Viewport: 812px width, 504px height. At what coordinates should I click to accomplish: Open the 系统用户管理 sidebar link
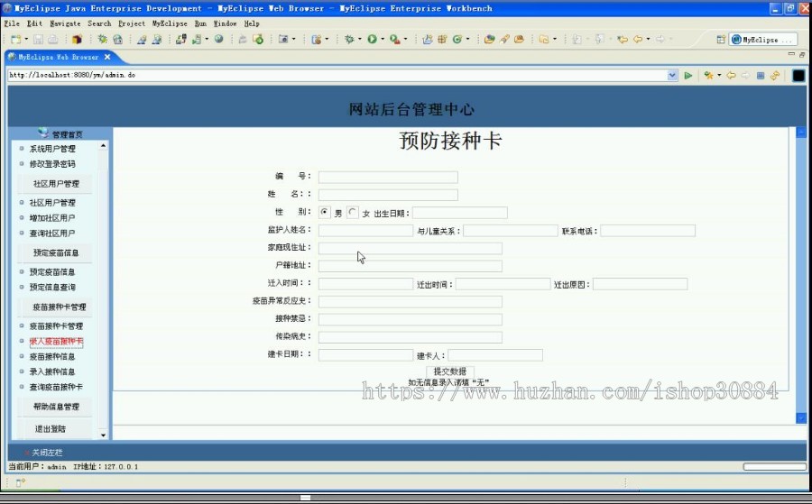coord(52,149)
